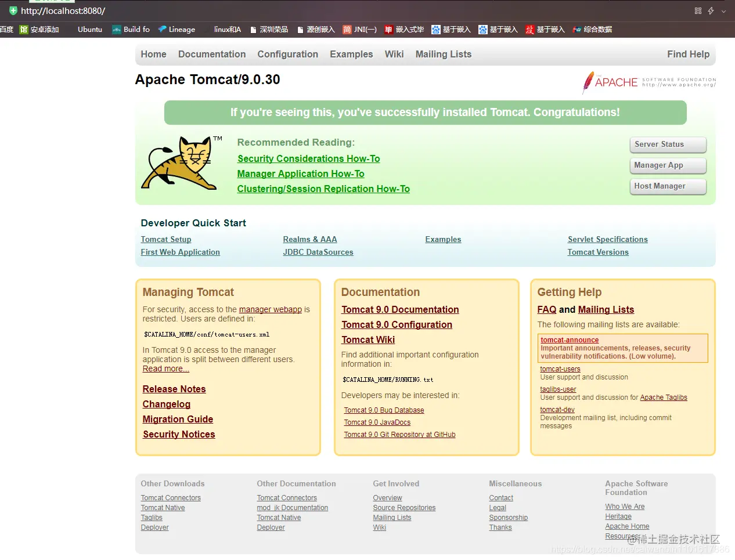The height and width of the screenshot is (560, 735).
Task: Open the Apache Taglibs link
Action: coord(664,398)
